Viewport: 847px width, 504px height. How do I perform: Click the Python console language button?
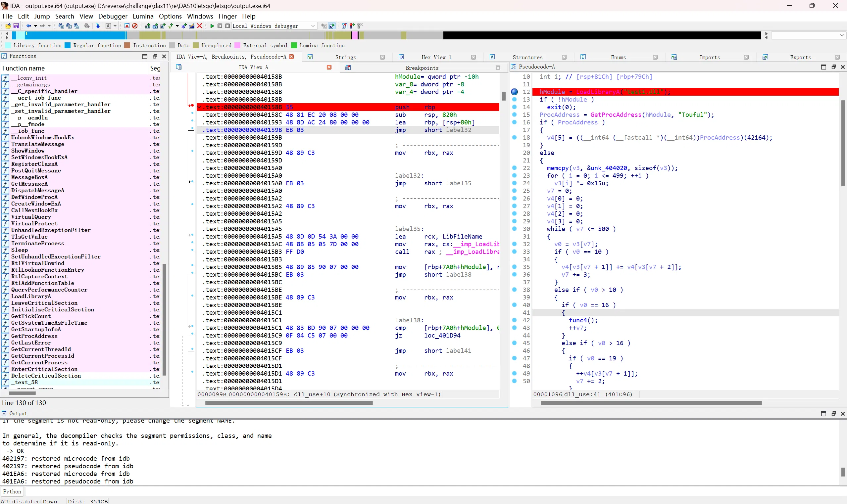(12, 491)
